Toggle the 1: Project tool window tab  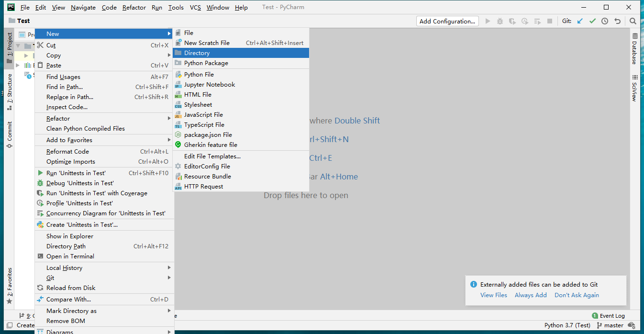[9, 48]
